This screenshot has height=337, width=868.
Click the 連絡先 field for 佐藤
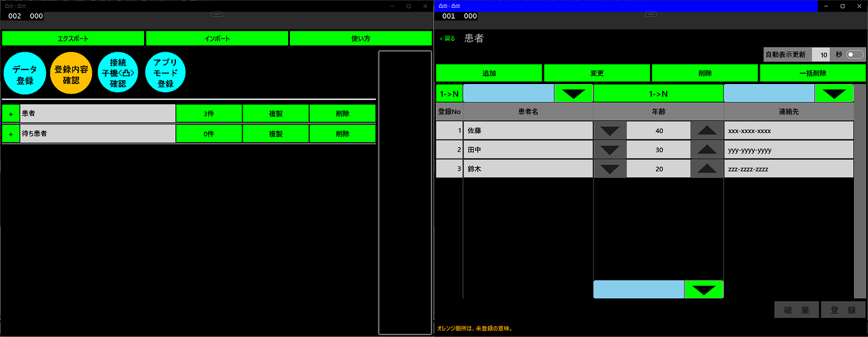coord(788,131)
